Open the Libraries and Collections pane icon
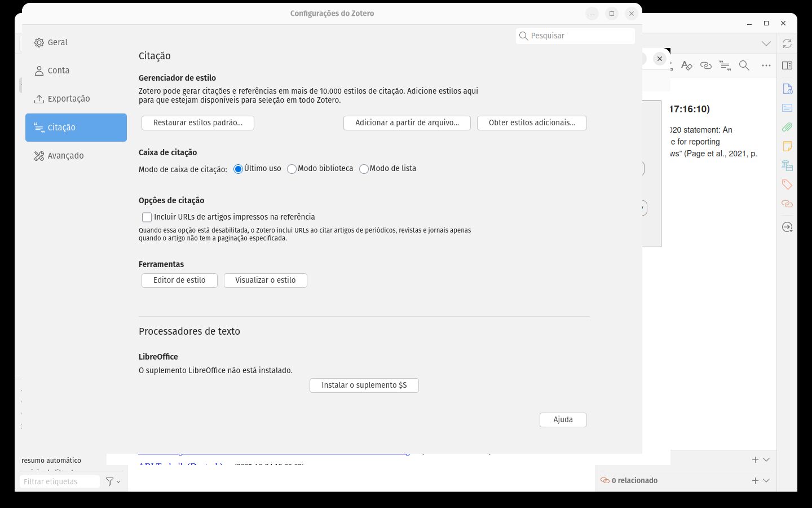The height and width of the screenshot is (508, 812). tap(787, 165)
